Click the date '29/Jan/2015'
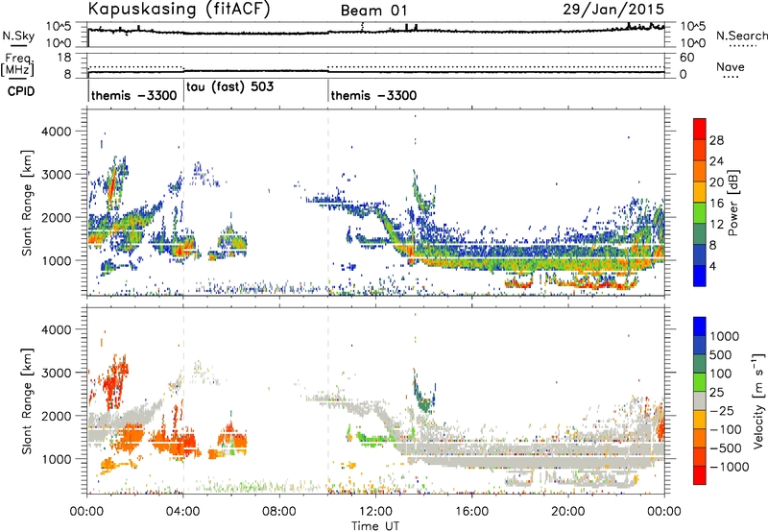The width and height of the screenshot is (768, 532). click(613, 9)
